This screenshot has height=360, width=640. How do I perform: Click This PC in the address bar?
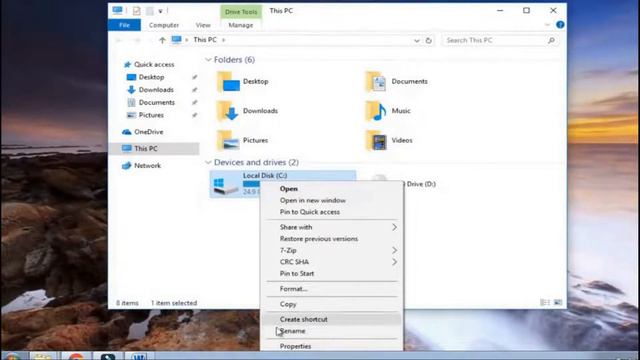click(x=205, y=40)
